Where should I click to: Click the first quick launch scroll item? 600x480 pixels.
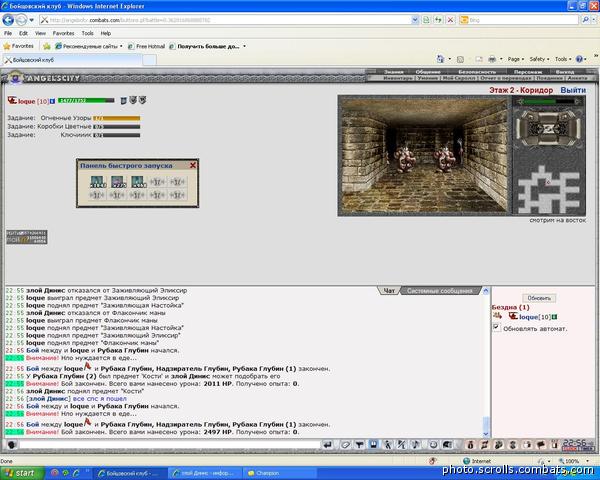98,182
